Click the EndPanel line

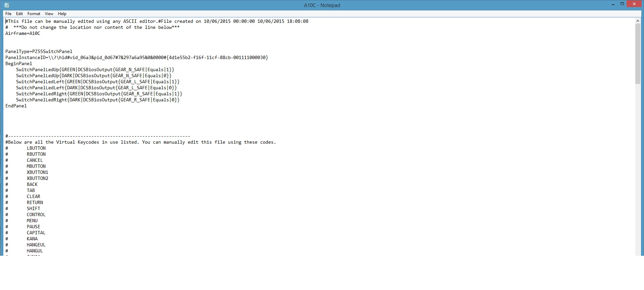click(x=16, y=106)
